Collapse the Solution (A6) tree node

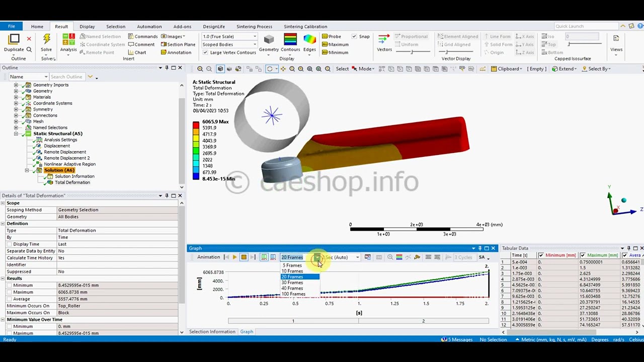pos(27,170)
